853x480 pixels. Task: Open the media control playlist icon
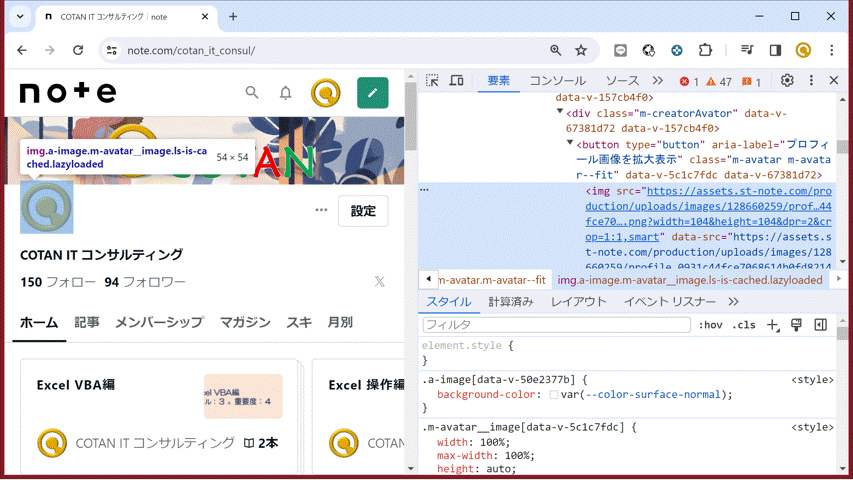click(747, 50)
